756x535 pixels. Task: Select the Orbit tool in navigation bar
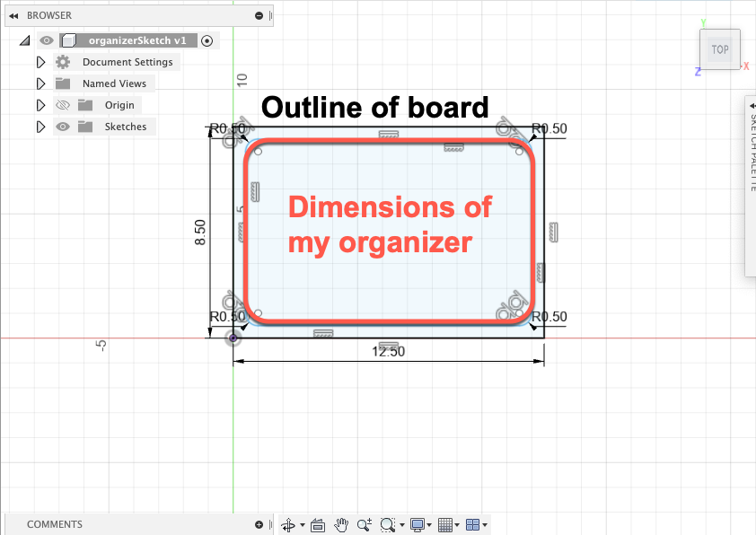289,525
